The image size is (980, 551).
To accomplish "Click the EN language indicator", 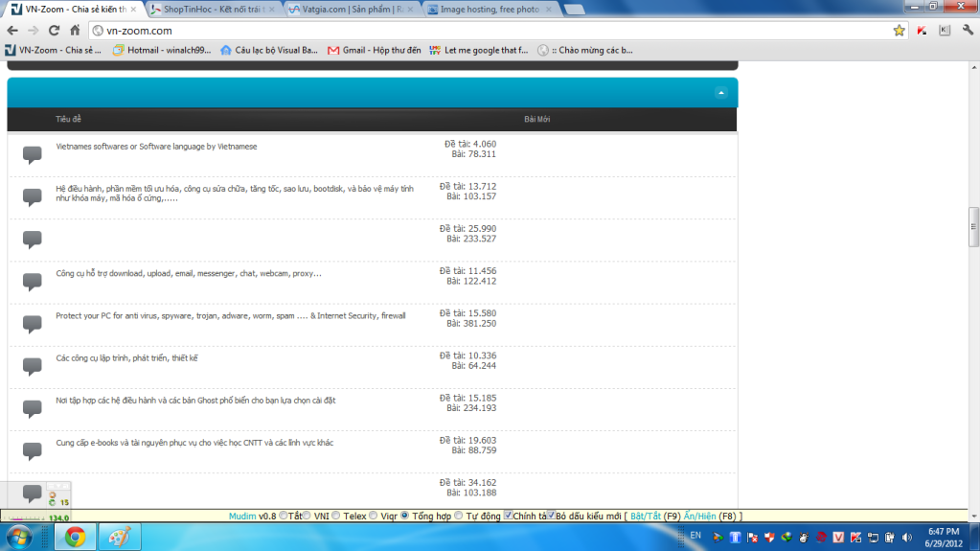I will point(695,536).
